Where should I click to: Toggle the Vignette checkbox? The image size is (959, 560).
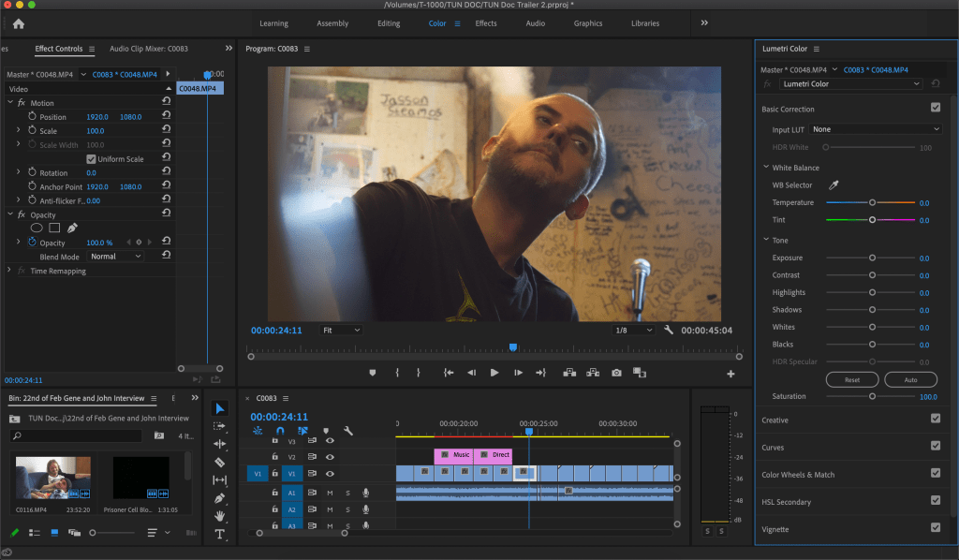coord(935,529)
